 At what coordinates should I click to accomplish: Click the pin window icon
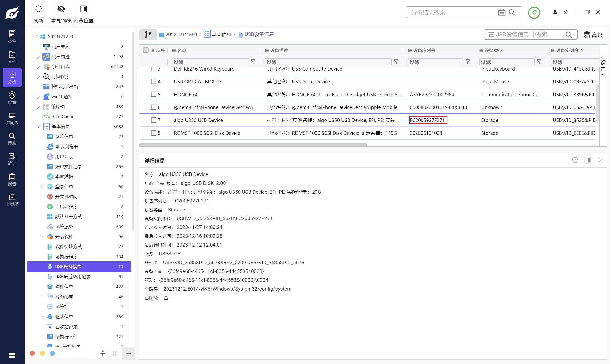coord(566,12)
